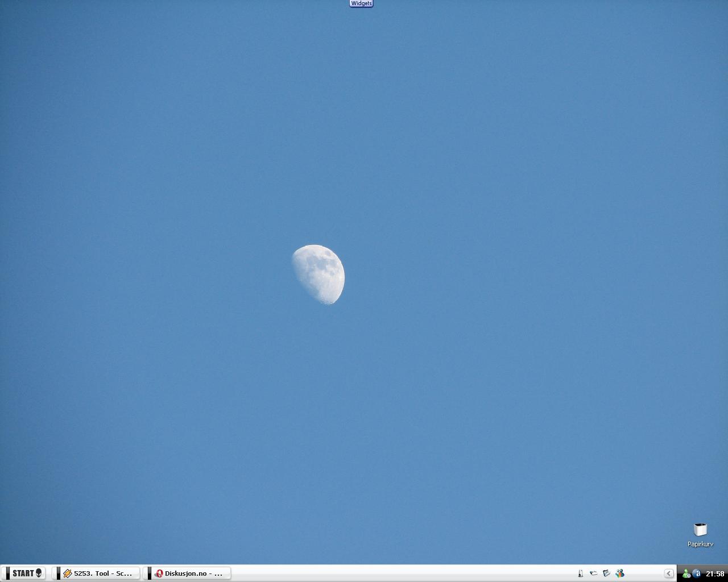This screenshot has width=728, height=582.
Task: Click the flat tray-shaped quick-launch icon
Action: [x=593, y=573]
